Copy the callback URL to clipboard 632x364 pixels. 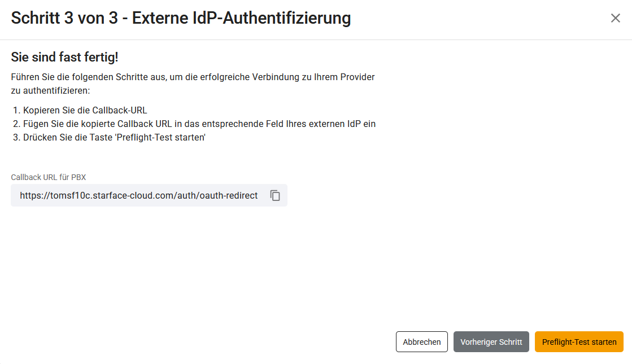pos(276,196)
